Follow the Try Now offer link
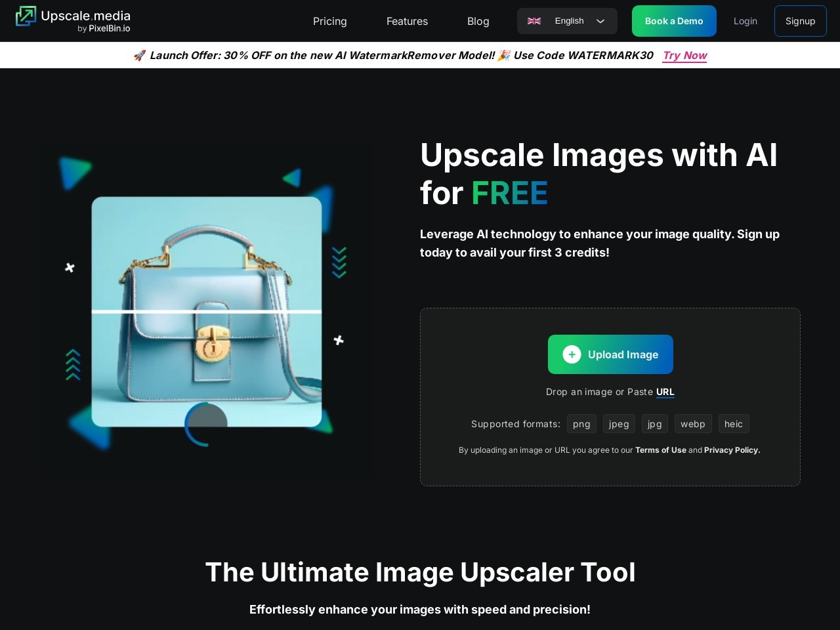Image resolution: width=840 pixels, height=630 pixels. click(684, 55)
